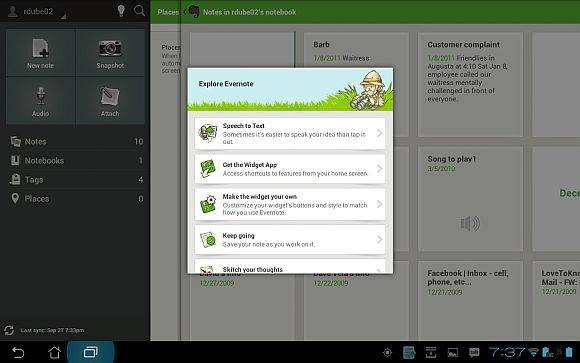The height and width of the screenshot is (363, 580).
Task: Open the Get the Widget App tip
Action: tap(290, 169)
